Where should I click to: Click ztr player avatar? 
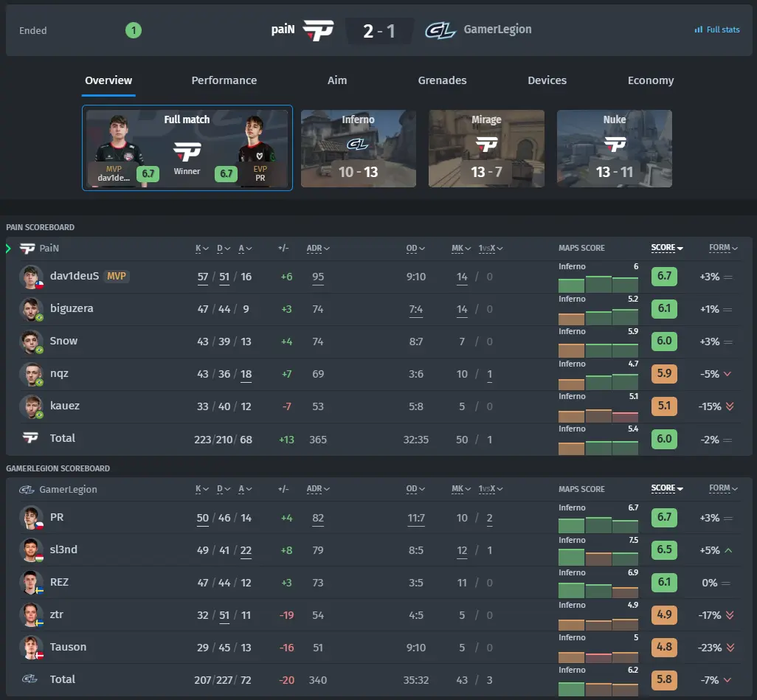(32, 614)
